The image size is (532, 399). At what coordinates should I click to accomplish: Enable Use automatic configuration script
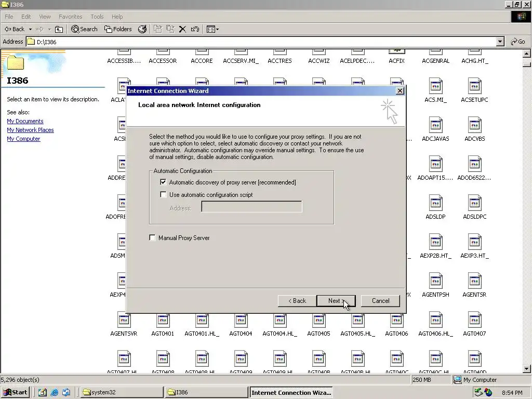(x=163, y=195)
